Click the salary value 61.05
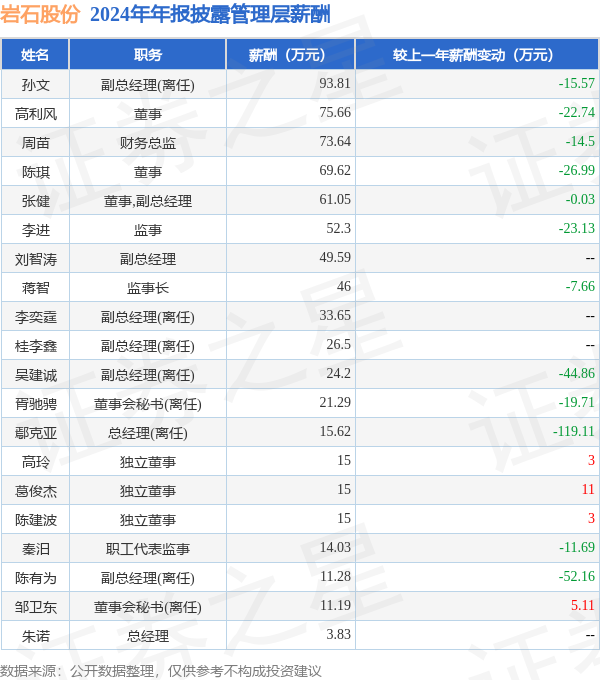This screenshot has width=600, height=680. tap(335, 199)
